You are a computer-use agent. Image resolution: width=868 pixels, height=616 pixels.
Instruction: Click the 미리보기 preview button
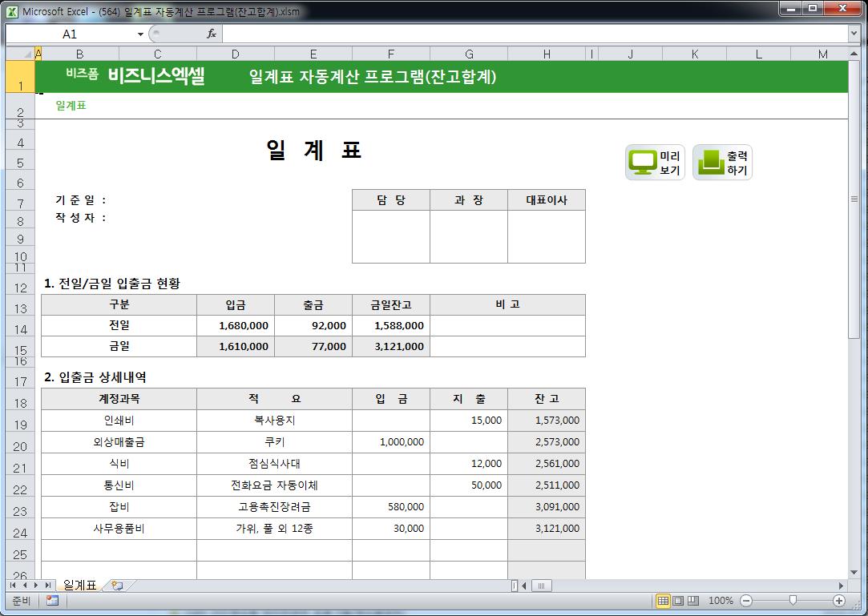655,162
